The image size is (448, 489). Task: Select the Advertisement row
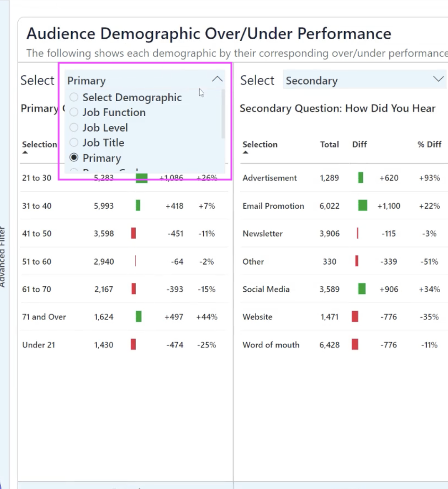pyautogui.click(x=270, y=178)
